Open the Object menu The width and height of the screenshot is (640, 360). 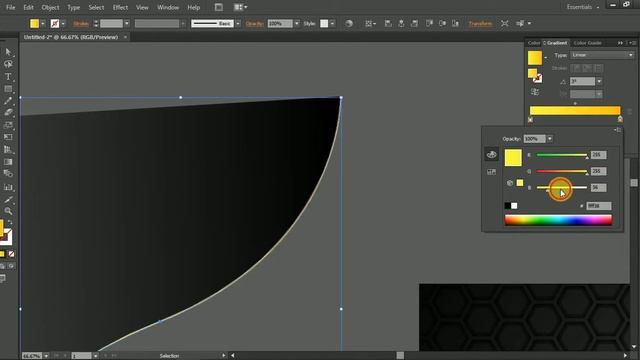50,7
